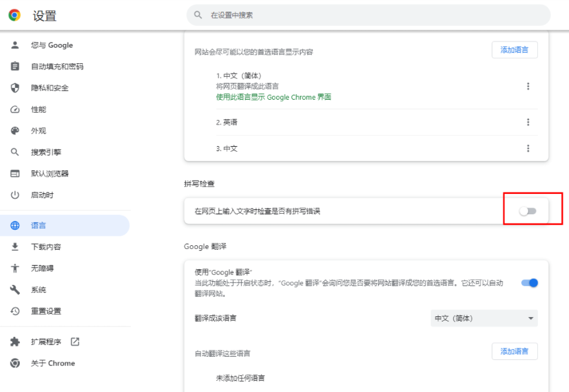The image size is (569, 392).
Task: Click the speedometer icon for 性能
Action: (x=15, y=109)
